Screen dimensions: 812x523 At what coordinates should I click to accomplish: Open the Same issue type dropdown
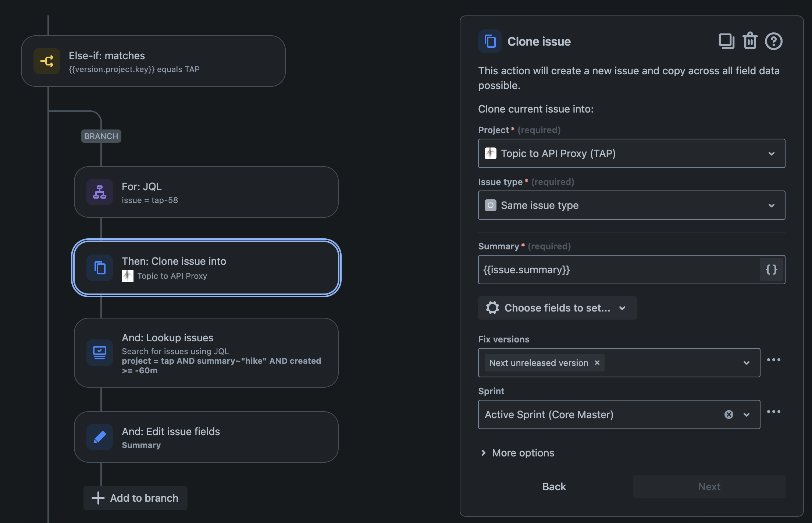point(631,205)
